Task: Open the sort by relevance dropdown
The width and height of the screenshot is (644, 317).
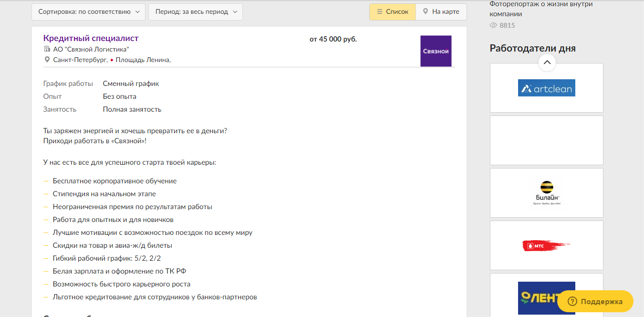Action: (x=88, y=12)
